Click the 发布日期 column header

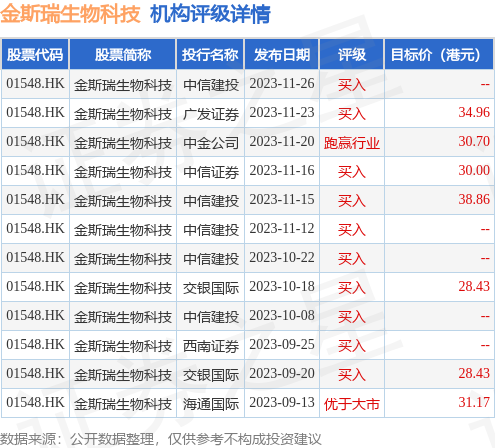click(282, 54)
